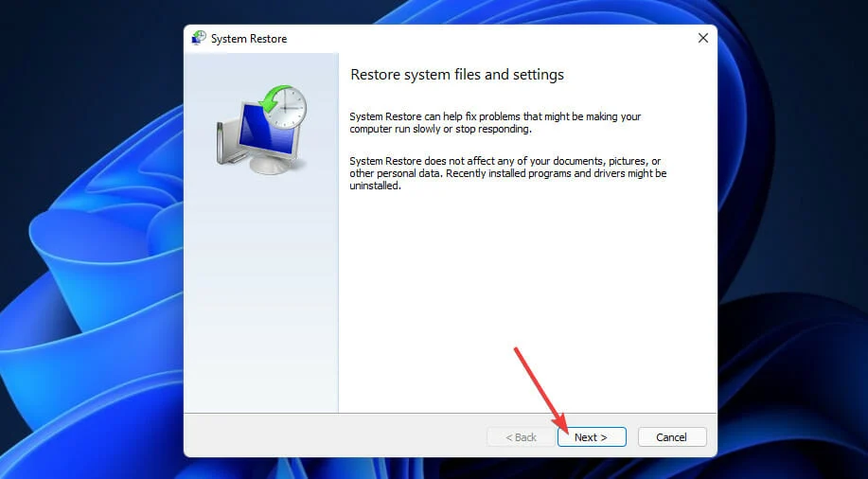The image size is (868, 479).
Task: Click the System Restore title bar icon
Action: point(198,38)
